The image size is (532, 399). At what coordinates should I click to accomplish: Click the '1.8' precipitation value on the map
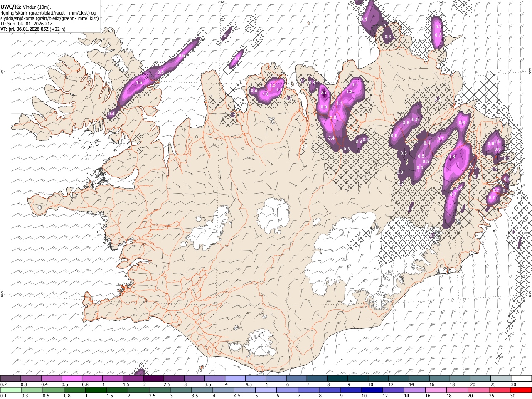click(452, 157)
